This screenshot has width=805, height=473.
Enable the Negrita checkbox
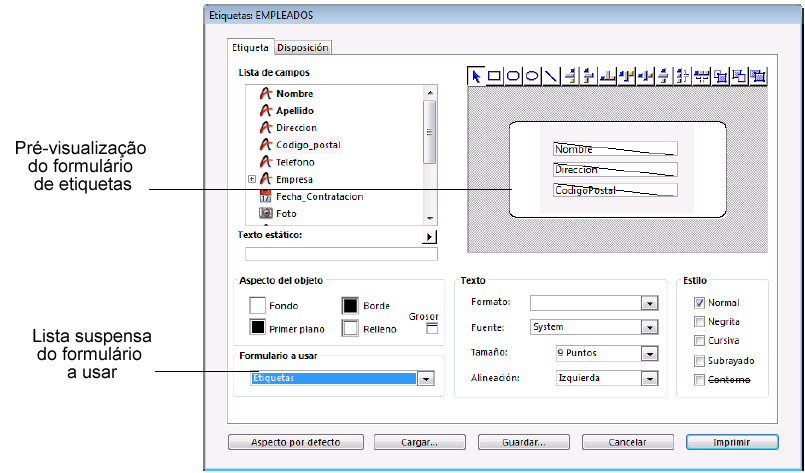click(700, 322)
